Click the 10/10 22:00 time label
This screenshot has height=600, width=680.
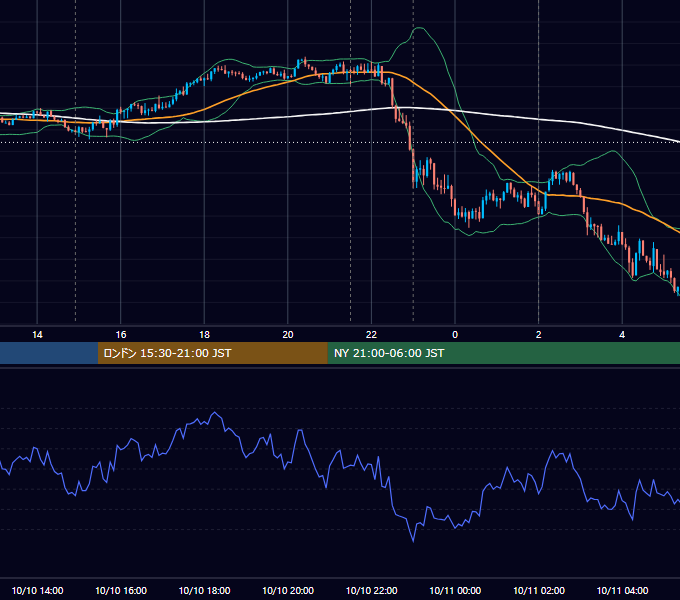(371, 590)
